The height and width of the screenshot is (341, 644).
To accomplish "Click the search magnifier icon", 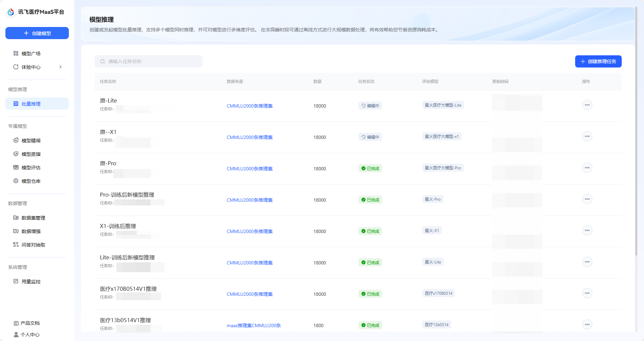I will 103,61.
